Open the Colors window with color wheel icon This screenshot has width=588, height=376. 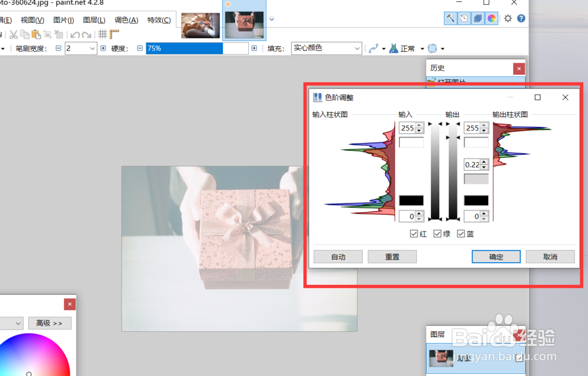point(491,18)
